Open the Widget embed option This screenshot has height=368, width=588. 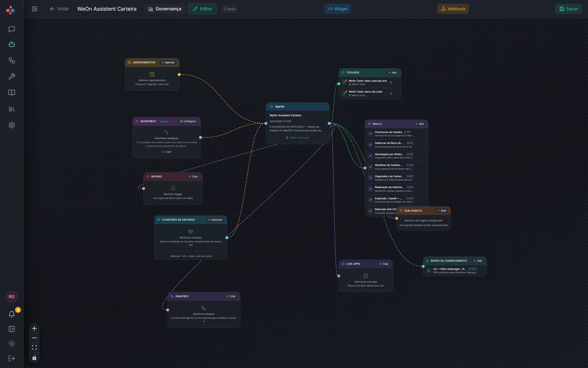(x=337, y=9)
